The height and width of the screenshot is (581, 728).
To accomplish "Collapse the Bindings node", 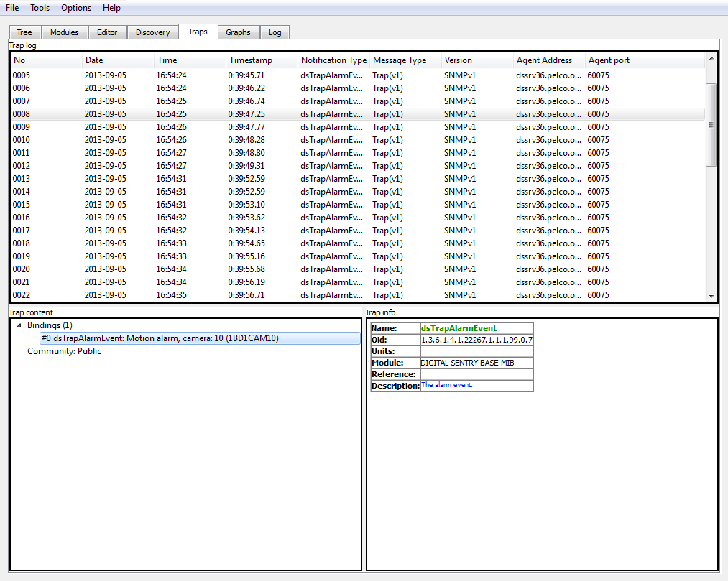I will point(17,325).
